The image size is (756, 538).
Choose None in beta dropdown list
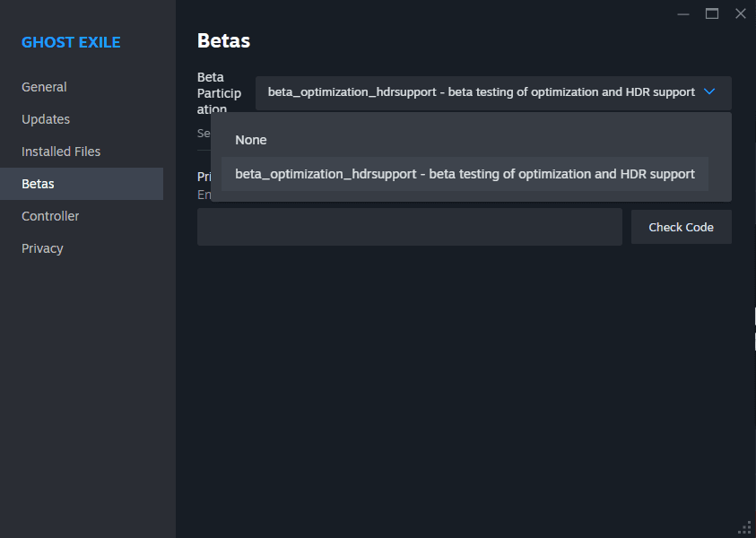tap(465, 140)
